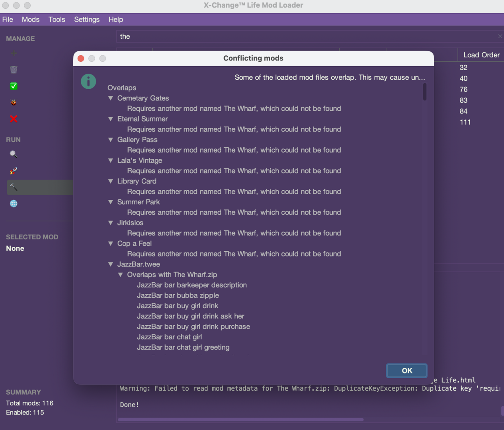Screen dimensions: 504x430
Task: Select 'JazzBar bar buy girl drink ask her'
Action: coord(191,316)
